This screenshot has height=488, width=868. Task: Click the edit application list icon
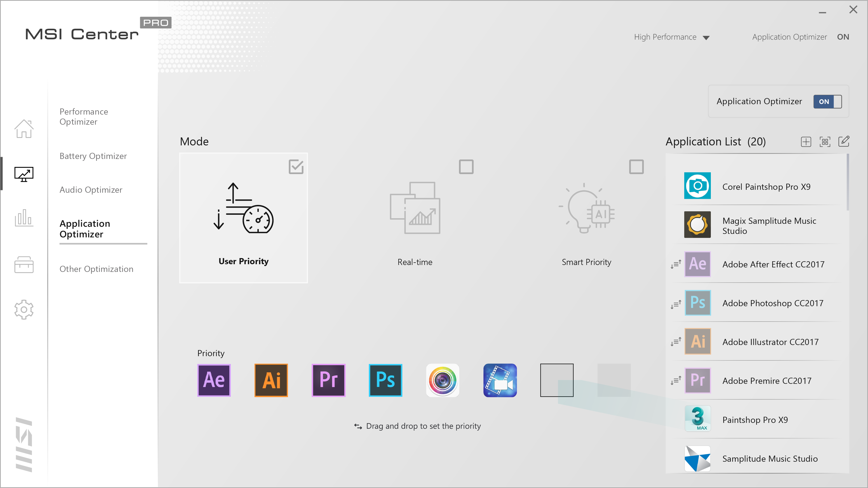tap(844, 141)
